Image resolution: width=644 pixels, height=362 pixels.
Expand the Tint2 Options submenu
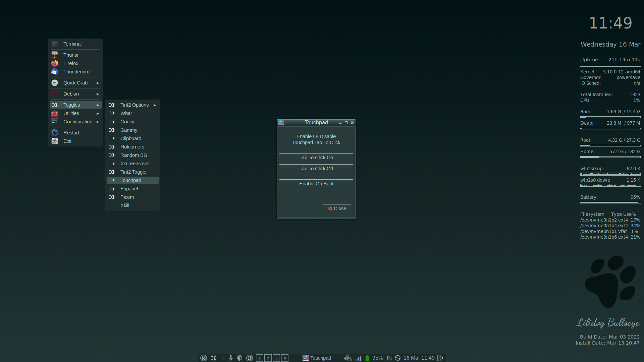click(x=135, y=105)
